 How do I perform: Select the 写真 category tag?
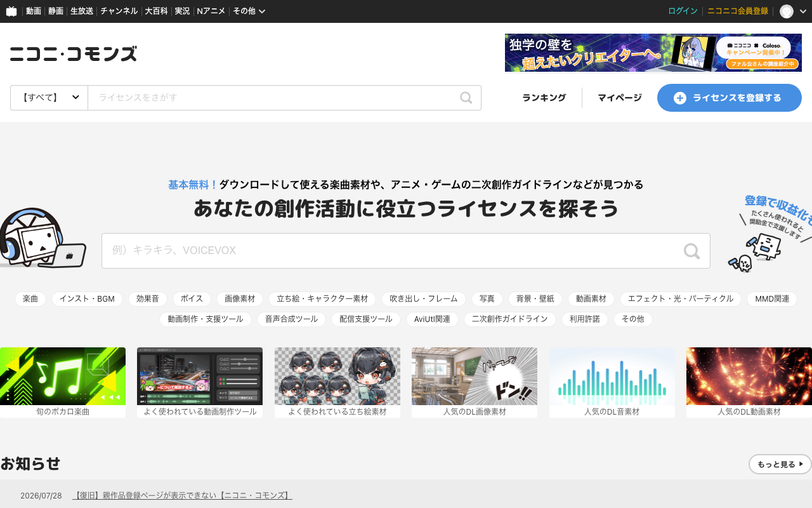coord(487,299)
